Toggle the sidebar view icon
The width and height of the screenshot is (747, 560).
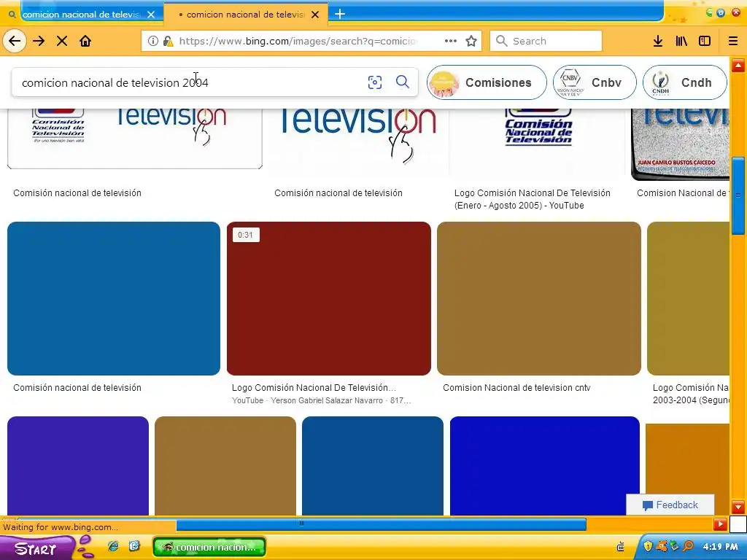pyautogui.click(x=705, y=41)
